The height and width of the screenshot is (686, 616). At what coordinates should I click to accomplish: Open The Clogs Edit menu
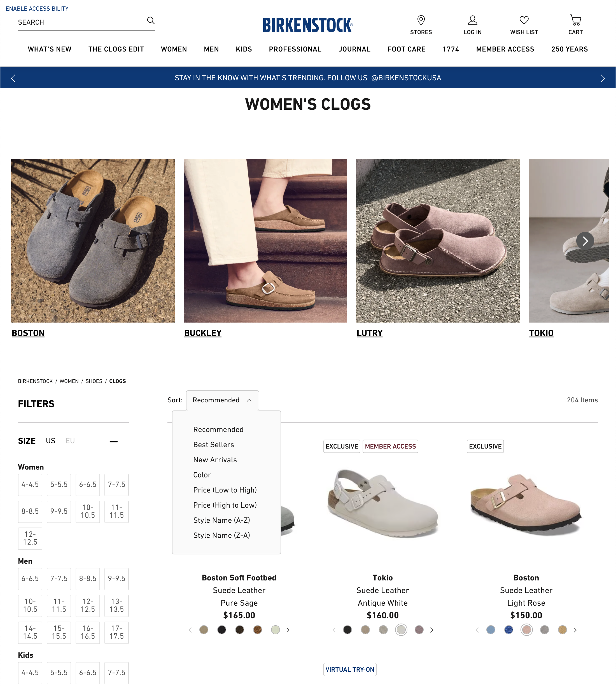pyautogui.click(x=116, y=49)
